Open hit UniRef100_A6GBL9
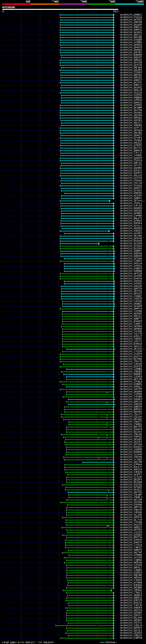The height and width of the screenshot is (644, 146). pos(131,595)
